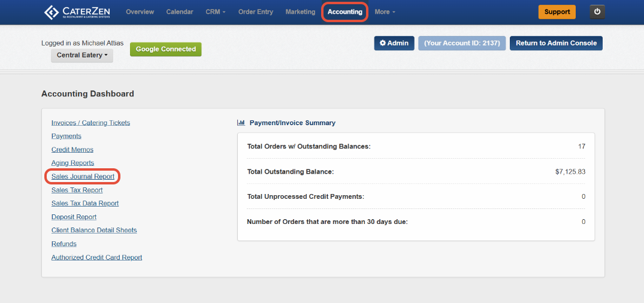Open the Central Eatery location dropdown
Image resolution: width=644 pixels, height=303 pixels.
(82, 55)
